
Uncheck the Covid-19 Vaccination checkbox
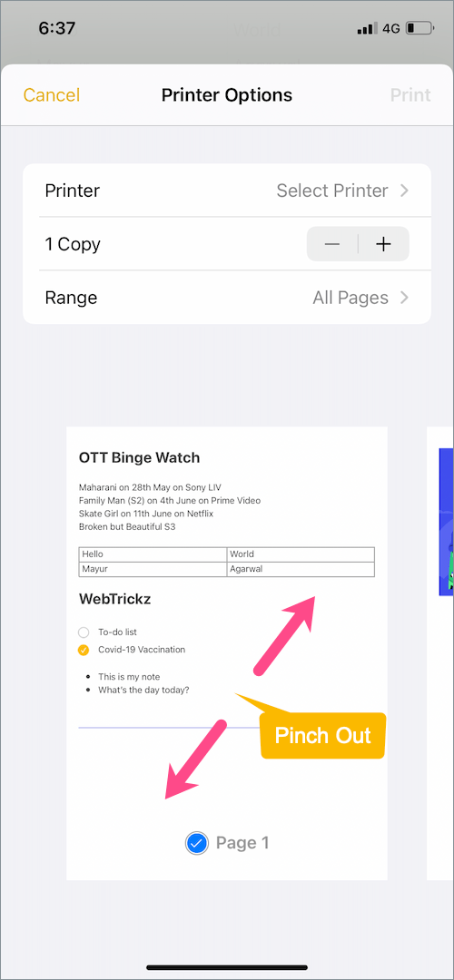[x=84, y=650]
